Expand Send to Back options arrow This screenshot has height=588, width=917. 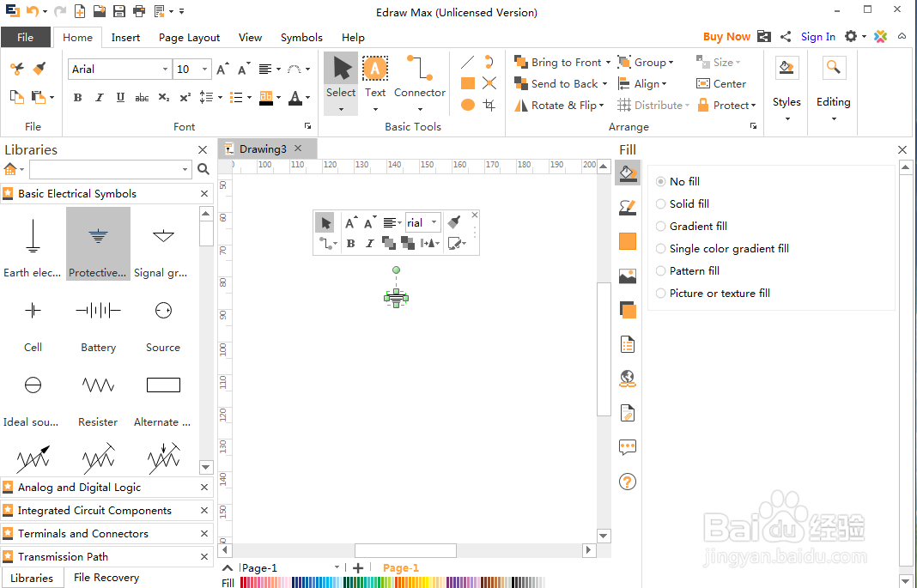[x=604, y=83]
